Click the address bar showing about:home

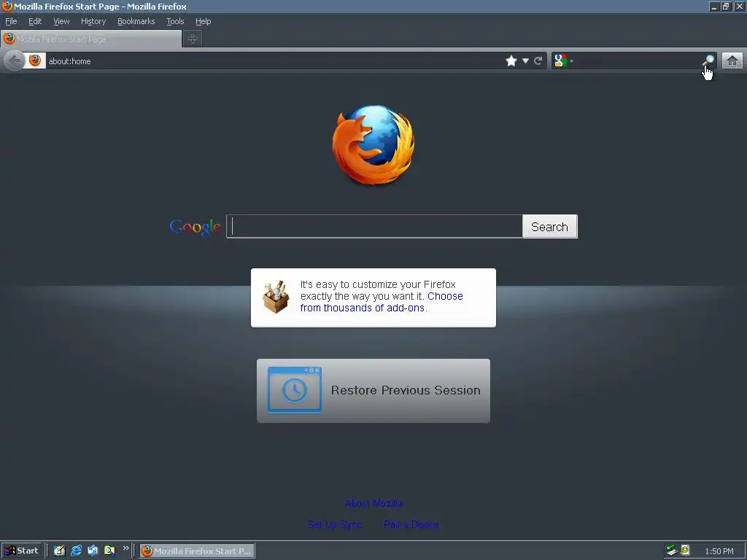(x=274, y=61)
